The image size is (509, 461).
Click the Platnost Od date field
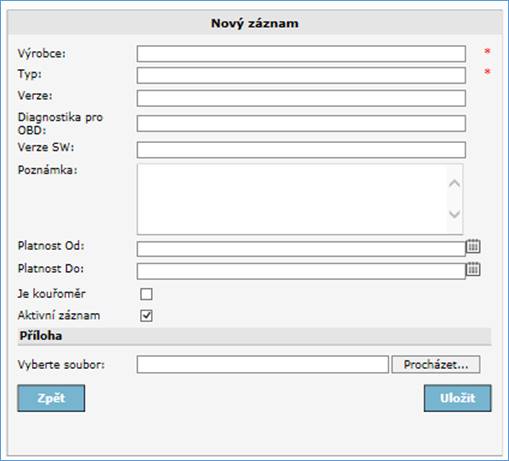(301, 249)
